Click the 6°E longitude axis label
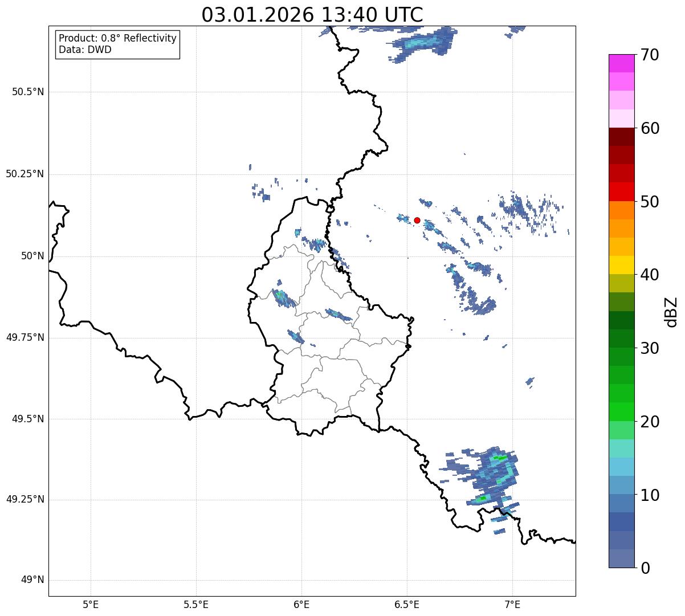685x616 pixels. pyautogui.click(x=301, y=604)
